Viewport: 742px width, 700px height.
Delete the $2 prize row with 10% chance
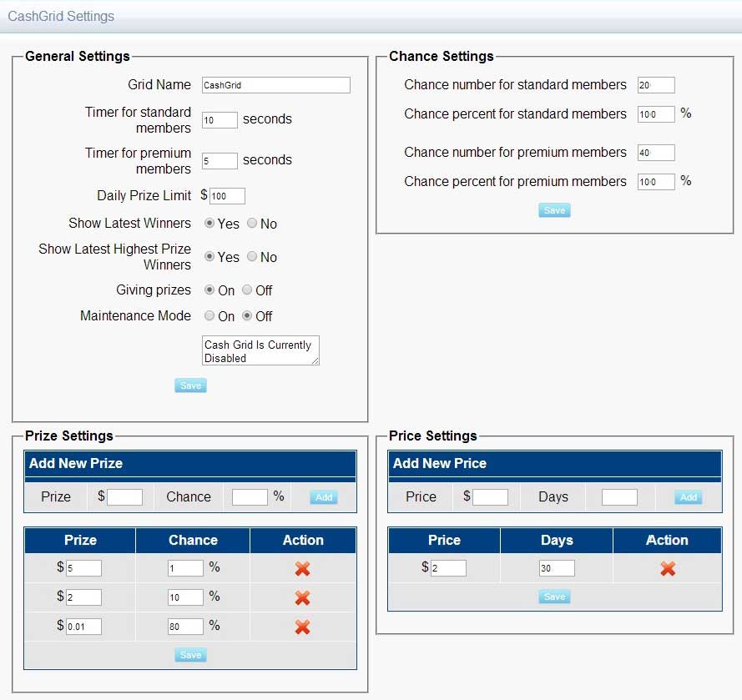pyautogui.click(x=302, y=597)
